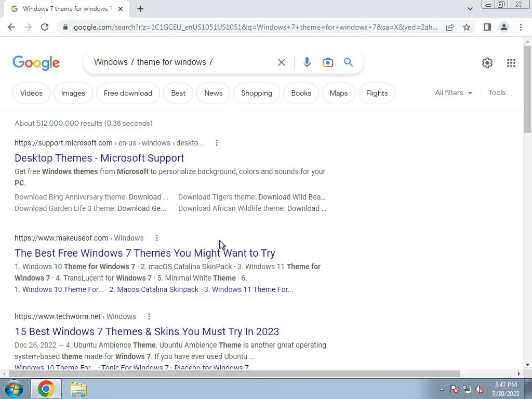Click the scroll right arrow
532x399 pixels.
[x=519, y=374]
